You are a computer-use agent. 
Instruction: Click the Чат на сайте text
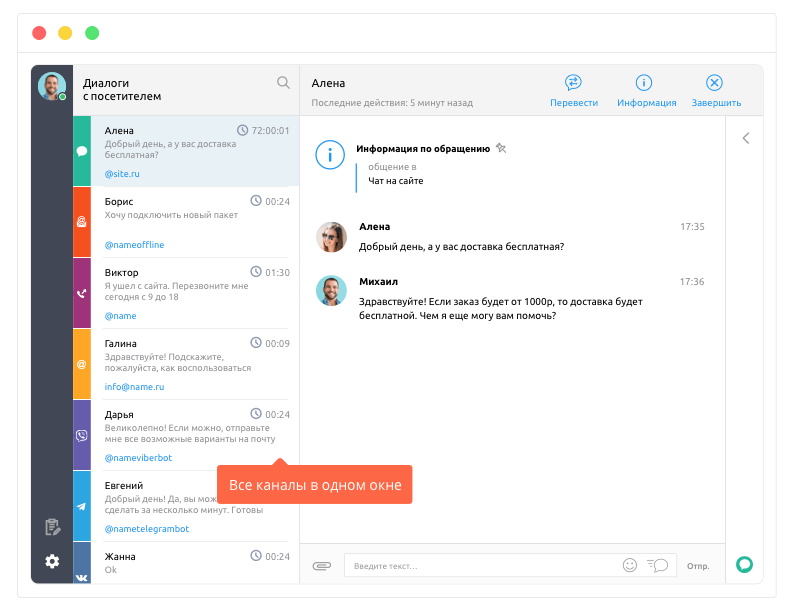pyautogui.click(x=395, y=181)
